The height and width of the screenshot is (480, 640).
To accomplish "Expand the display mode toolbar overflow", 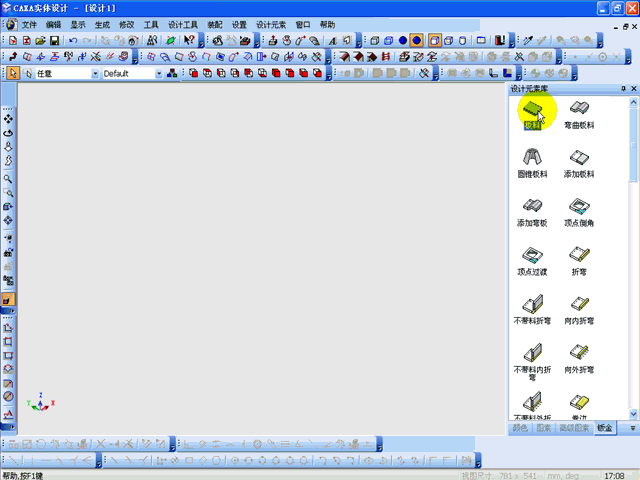I will [x=511, y=41].
